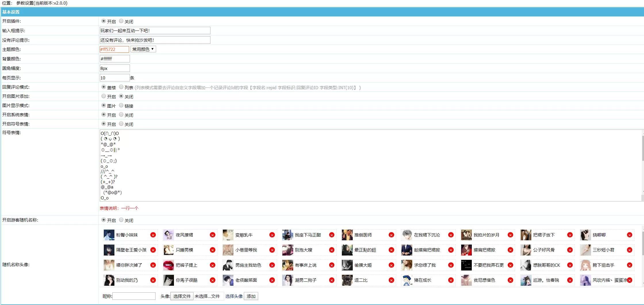Click the 符号表情 textarea scrollbar
Screen dimensions: 644x305
click(643, 165)
